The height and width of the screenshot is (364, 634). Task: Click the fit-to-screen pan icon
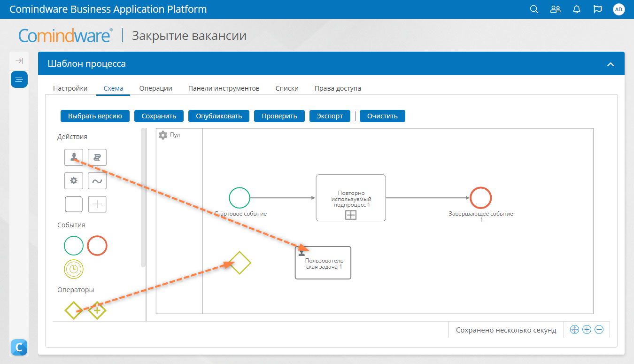tap(574, 330)
